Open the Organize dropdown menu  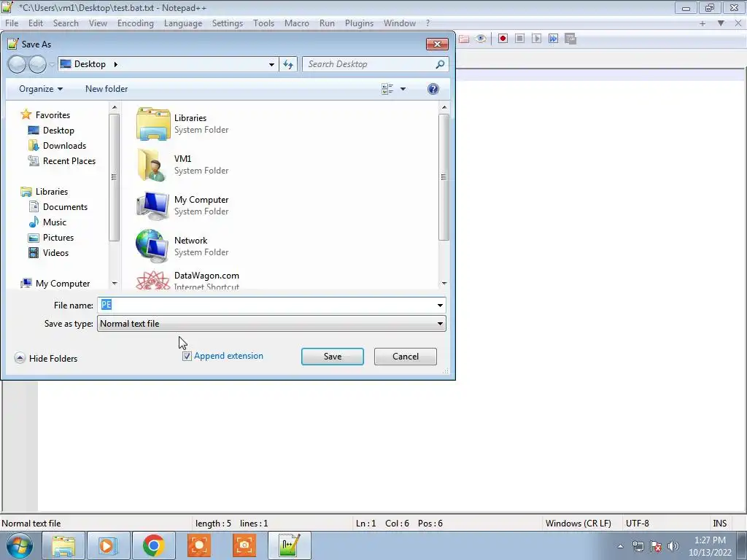click(41, 89)
